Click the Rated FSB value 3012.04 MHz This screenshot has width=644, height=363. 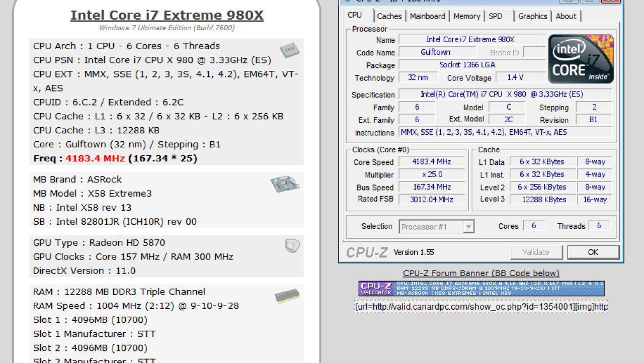[x=432, y=200]
